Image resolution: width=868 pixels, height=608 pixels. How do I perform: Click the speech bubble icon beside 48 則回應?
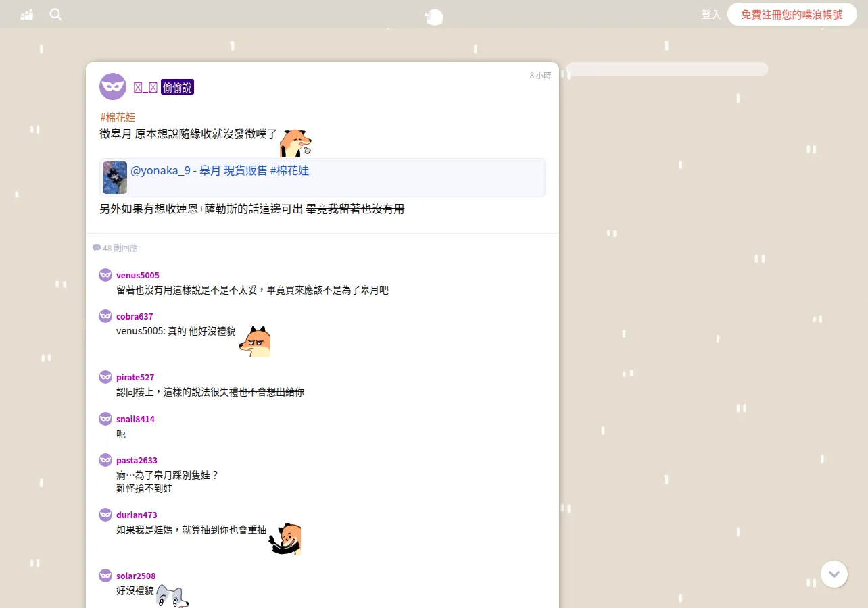click(97, 248)
